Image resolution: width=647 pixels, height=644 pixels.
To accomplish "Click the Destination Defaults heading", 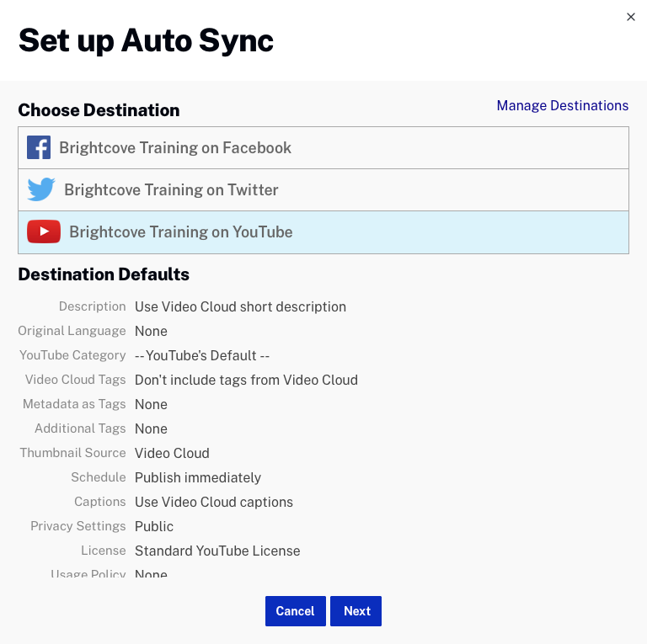I will coord(104,274).
